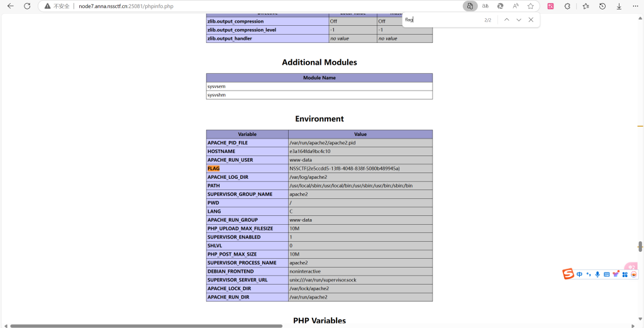Open the browser extensions menu

[x=567, y=6]
